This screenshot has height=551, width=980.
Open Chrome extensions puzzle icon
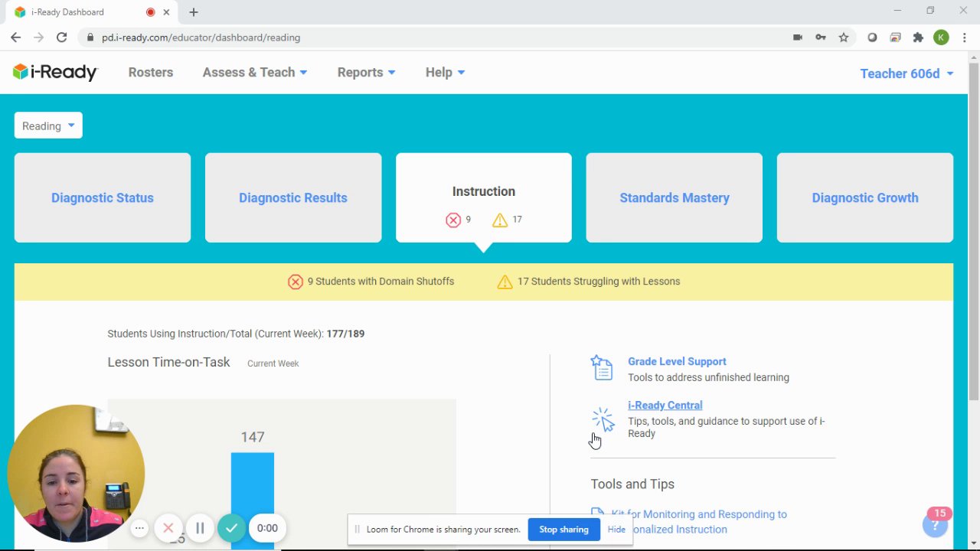point(918,37)
